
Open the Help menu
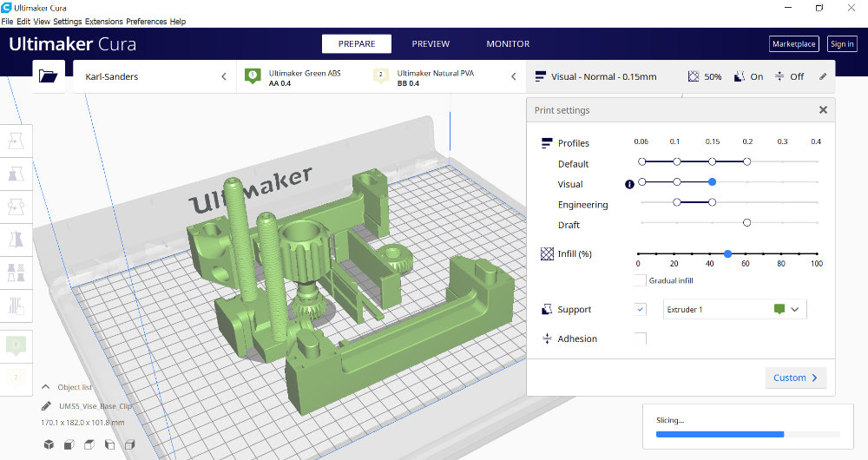[x=178, y=22]
